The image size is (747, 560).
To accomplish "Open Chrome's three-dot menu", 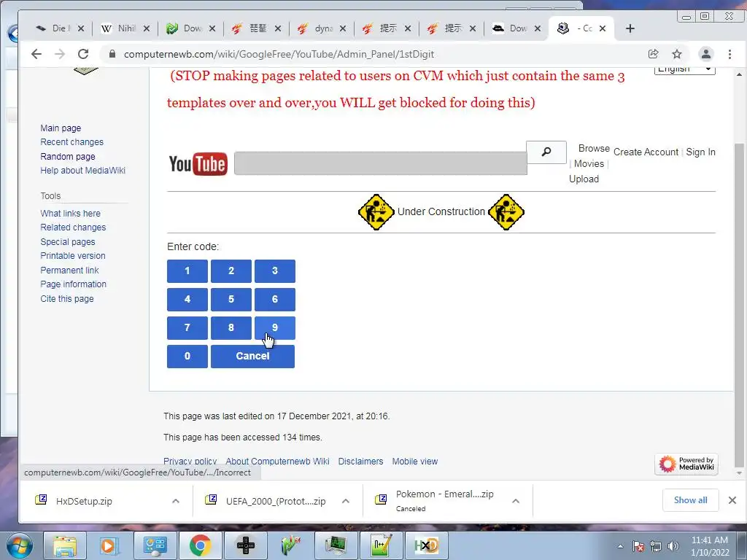I will 729,54.
